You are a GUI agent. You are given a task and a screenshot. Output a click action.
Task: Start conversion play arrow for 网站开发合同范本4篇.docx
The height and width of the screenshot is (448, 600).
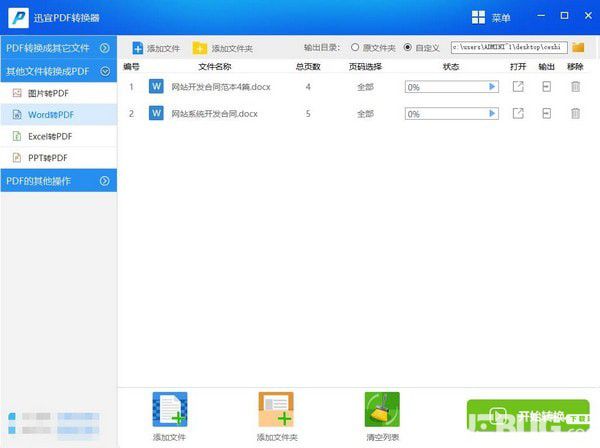point(492,86)
